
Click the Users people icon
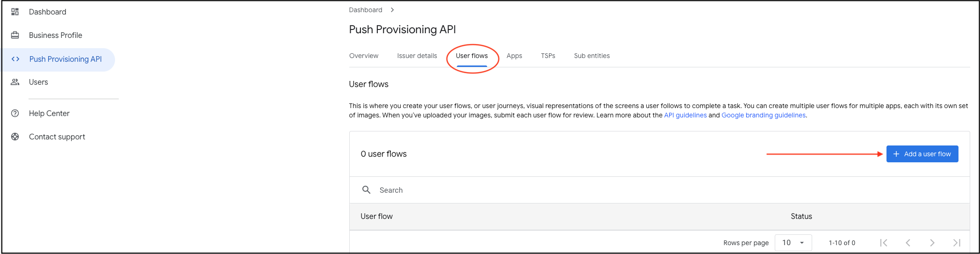pyautogui.click(x=15, y=82)
